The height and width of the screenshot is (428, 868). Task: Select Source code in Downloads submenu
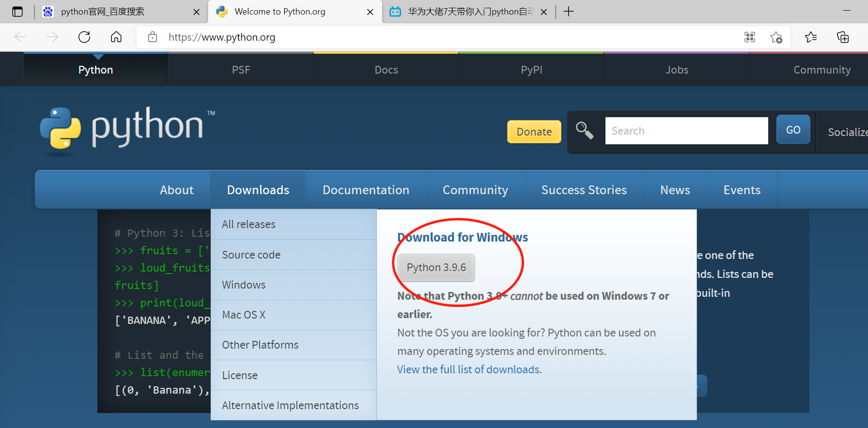[294, 255]
